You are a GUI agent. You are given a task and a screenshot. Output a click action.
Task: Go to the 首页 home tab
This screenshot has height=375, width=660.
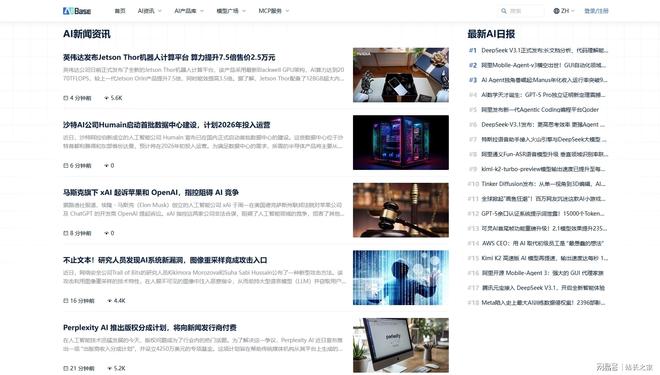(120, 11)
